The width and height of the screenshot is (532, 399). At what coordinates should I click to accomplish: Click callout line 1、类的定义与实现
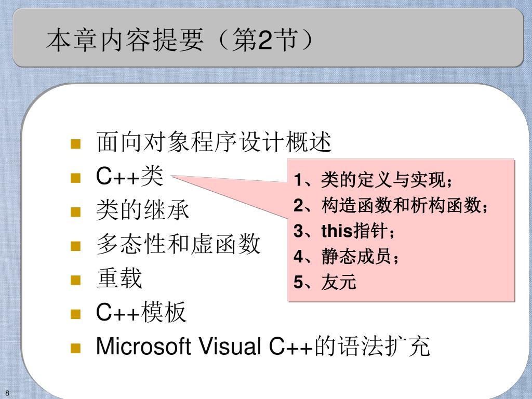[373, 180]
